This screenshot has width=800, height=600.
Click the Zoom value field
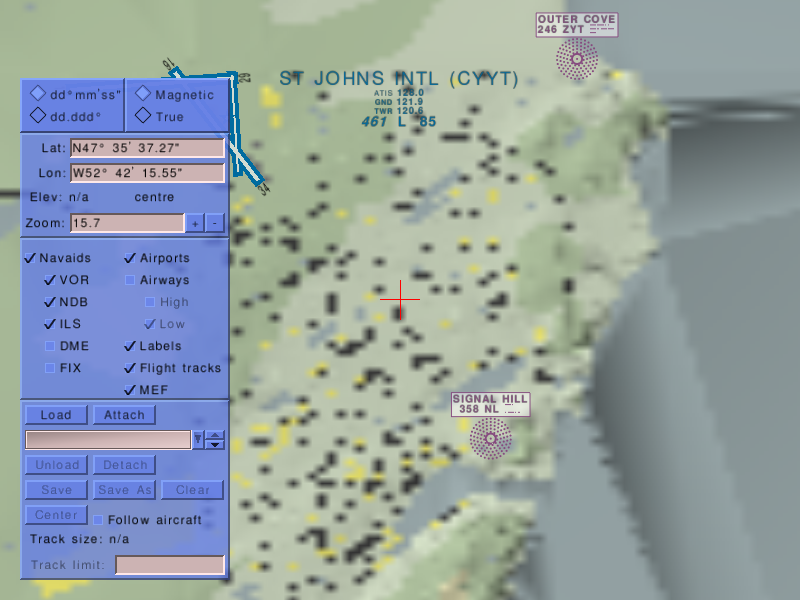(x=127, y=223)
